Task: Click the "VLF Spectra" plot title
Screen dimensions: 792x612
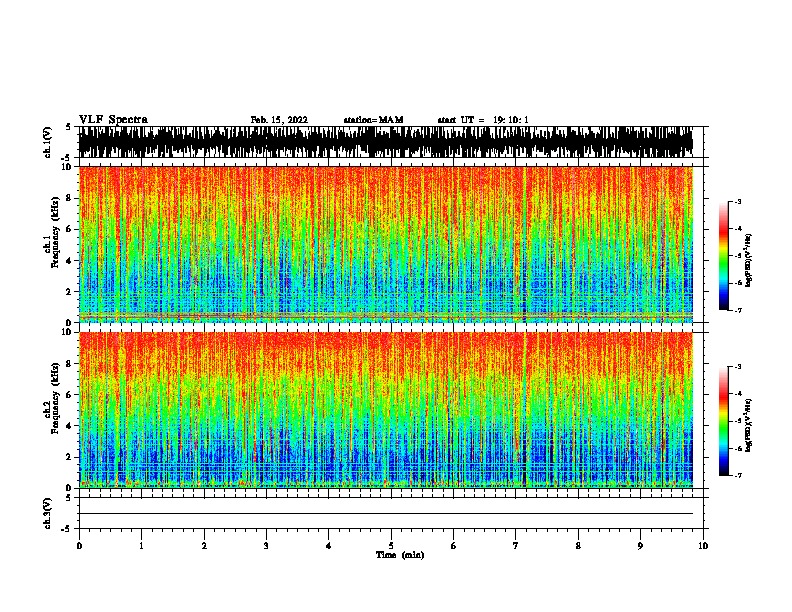Action: pyautogui.click(x=113, y=120)
